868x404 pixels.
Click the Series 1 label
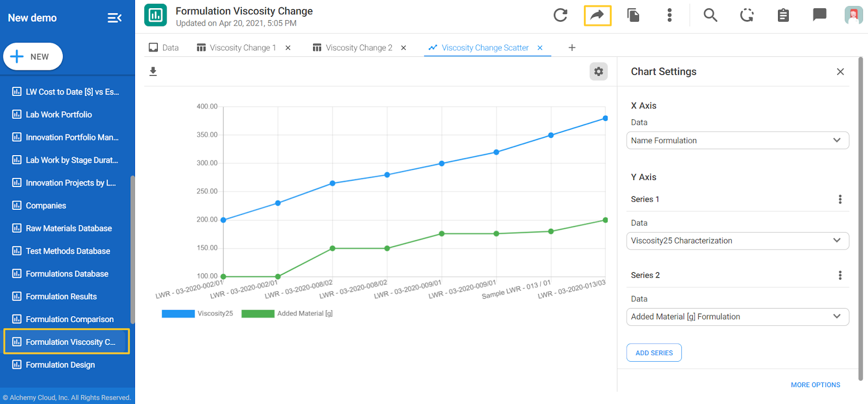[x=645, y=200]
